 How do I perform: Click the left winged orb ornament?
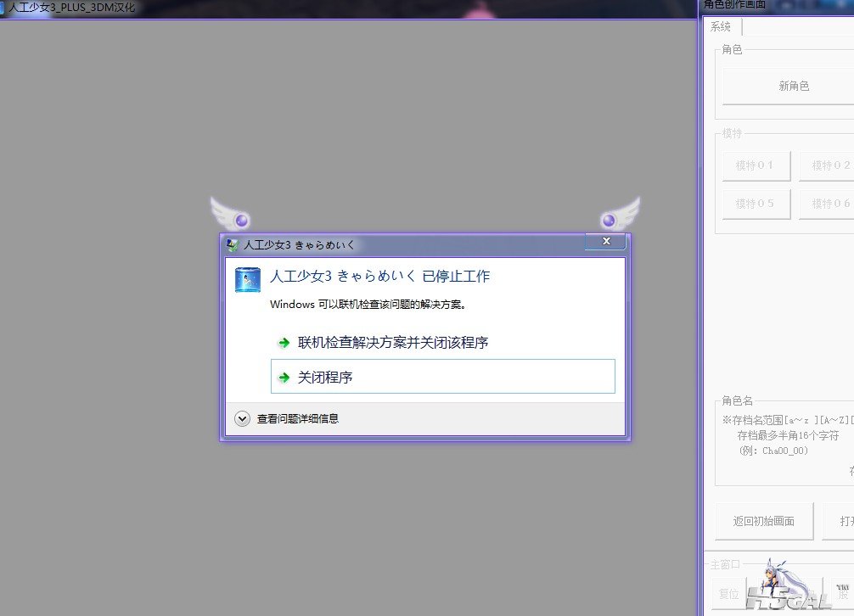[x=231, y=214]
